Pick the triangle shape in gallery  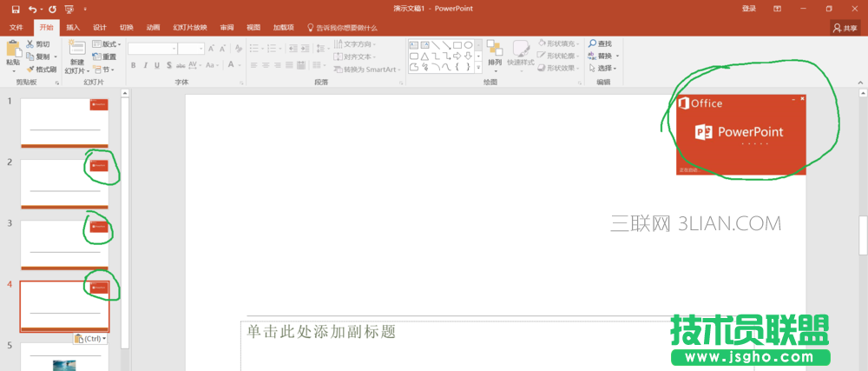424,56
